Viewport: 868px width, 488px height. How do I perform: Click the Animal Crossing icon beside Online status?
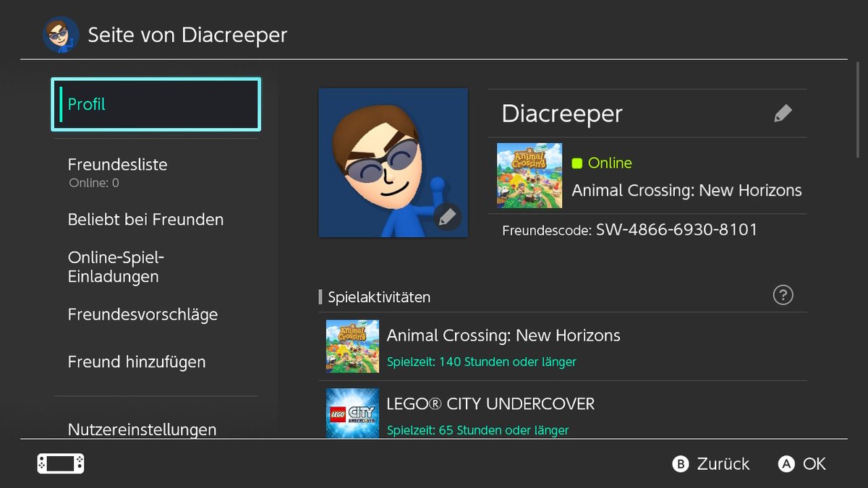click(529, 176)
